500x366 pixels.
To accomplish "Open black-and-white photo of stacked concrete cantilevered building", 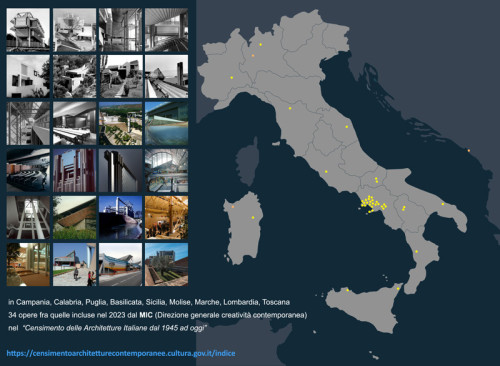I will tap(28, 30).
